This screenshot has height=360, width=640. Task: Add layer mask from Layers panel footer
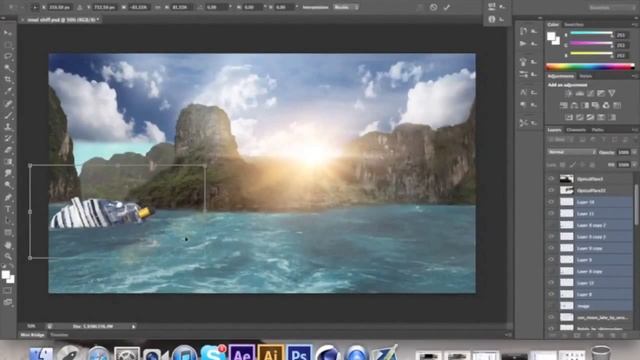[577, 335]
